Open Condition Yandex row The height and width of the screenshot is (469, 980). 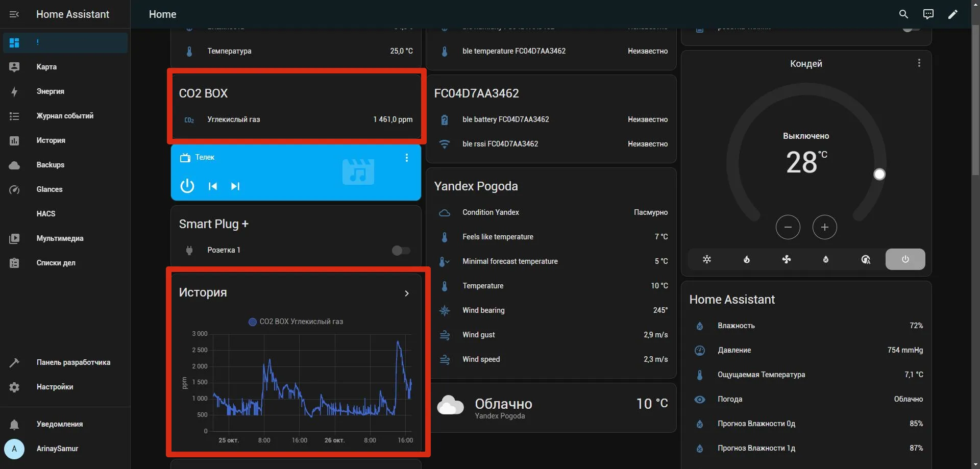(551, 212)
